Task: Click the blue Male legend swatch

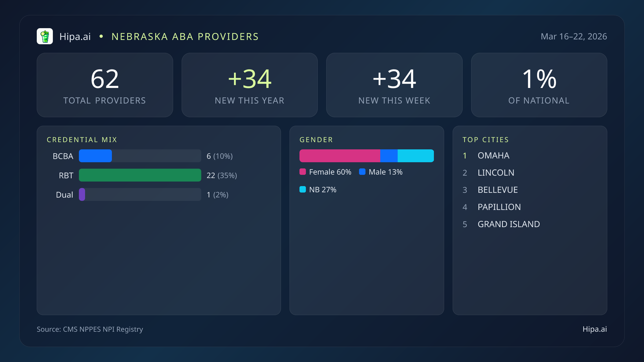Action: tap(362, 172)
